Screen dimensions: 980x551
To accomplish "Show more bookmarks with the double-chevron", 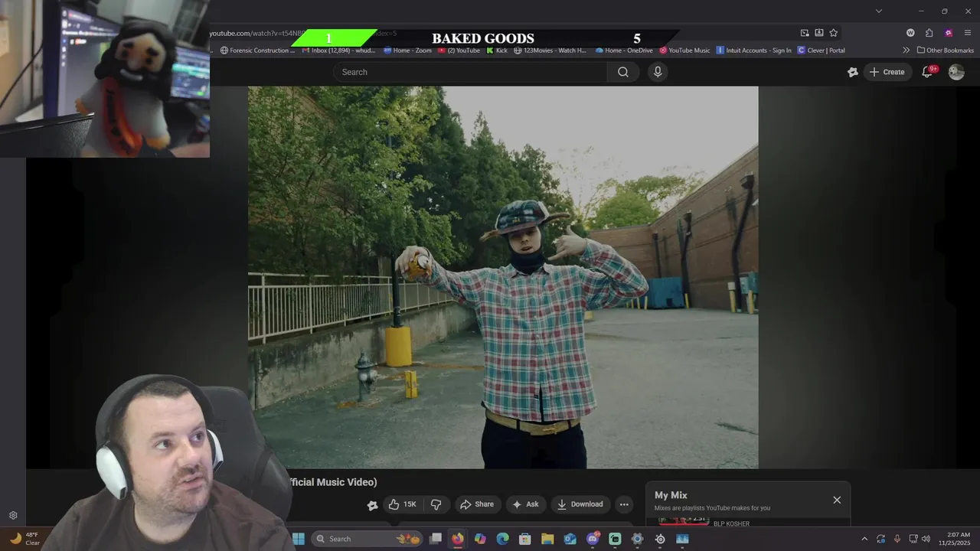I will coord(906,51).
